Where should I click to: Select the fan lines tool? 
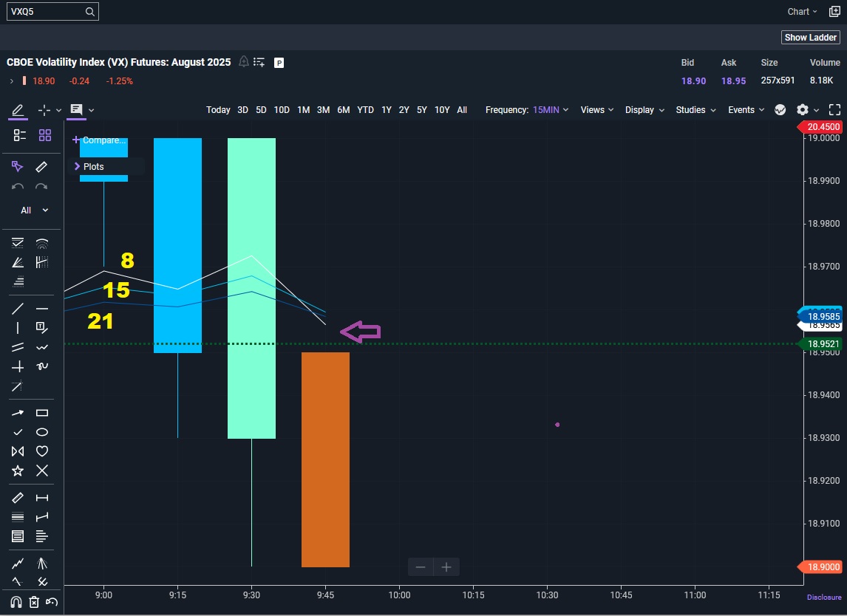pos(17,262)
